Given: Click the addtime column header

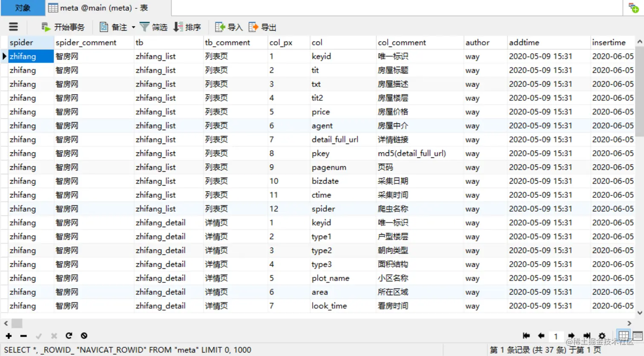Looking at the screenshot, I should tap(549, 43).
